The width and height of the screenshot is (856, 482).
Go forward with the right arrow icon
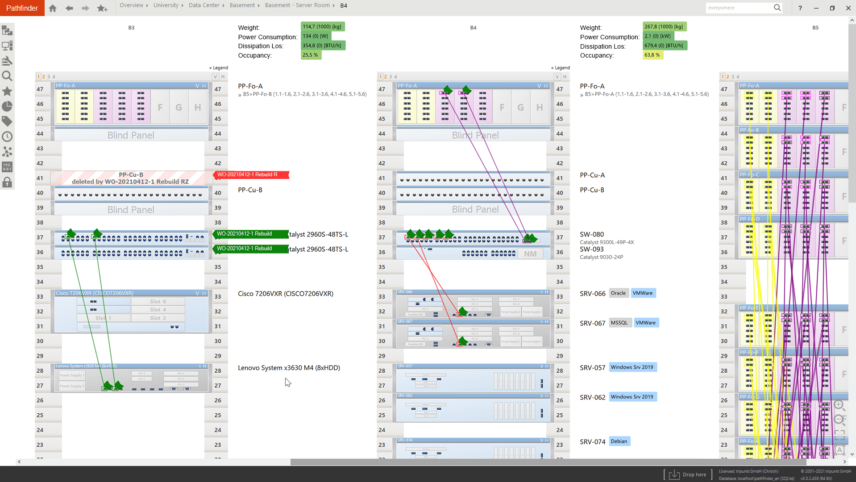[85, 8]
